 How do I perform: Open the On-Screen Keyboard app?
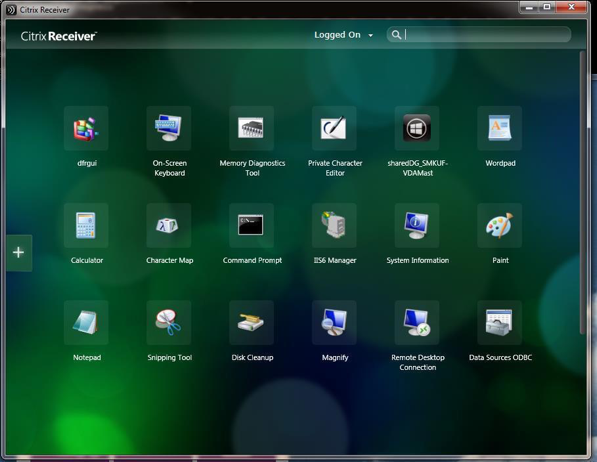tap(169, 128)
